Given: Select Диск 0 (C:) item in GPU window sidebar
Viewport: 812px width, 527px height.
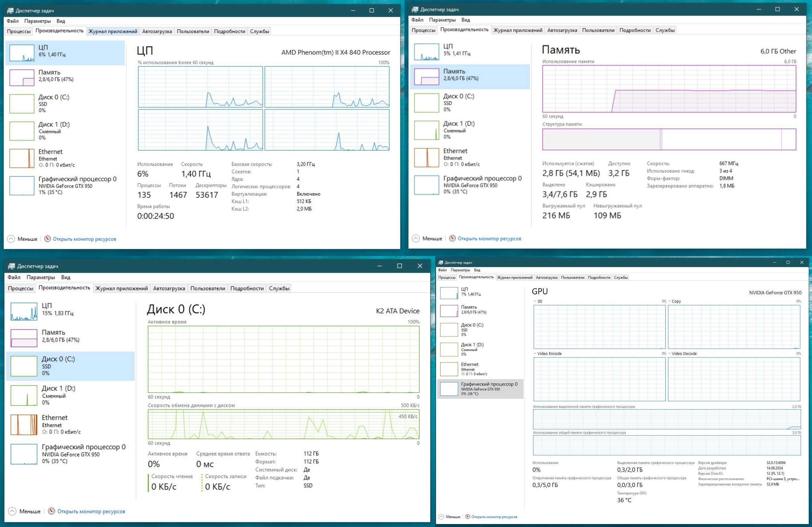Looking at the screenshot, I should coord(481,329).
